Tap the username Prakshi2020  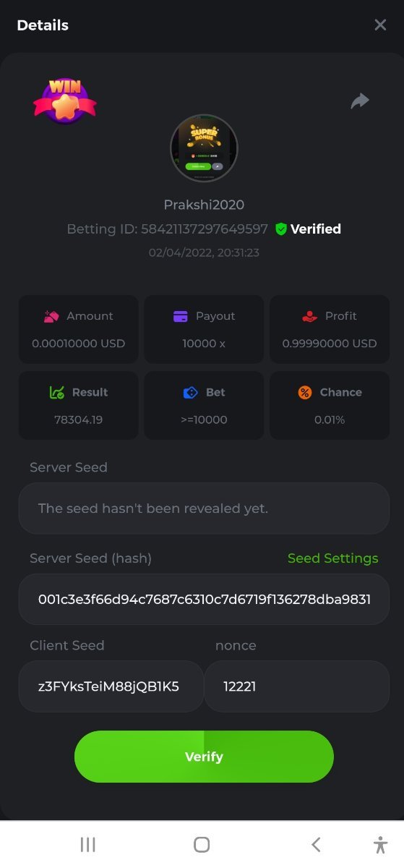coord(204,205)
